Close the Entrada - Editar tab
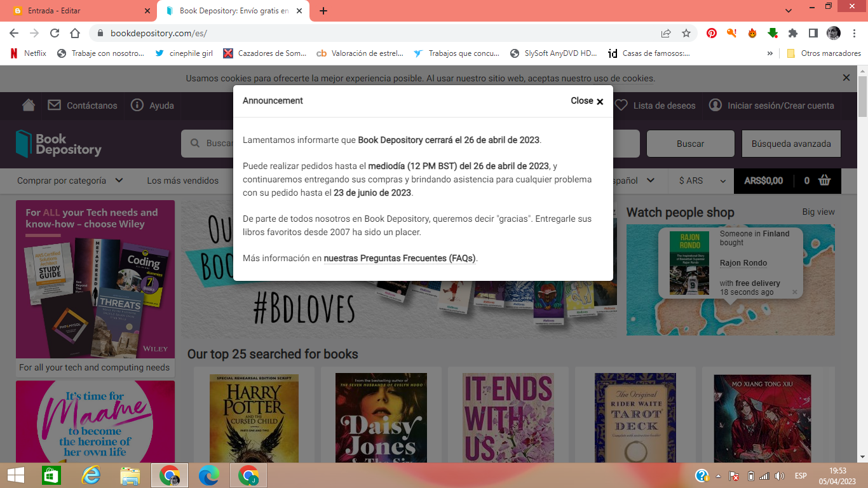The width and height of the screenshot is (868, 488). (x=147, y=11)
